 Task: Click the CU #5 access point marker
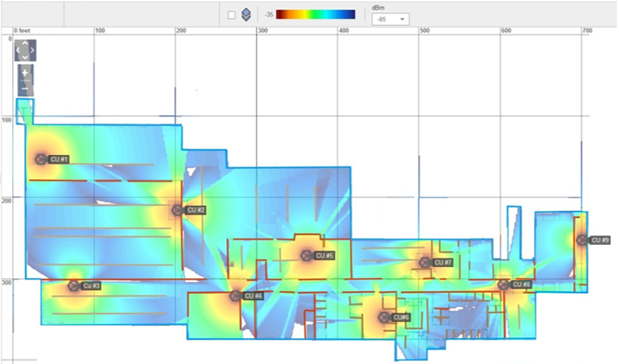click(306, 256)
